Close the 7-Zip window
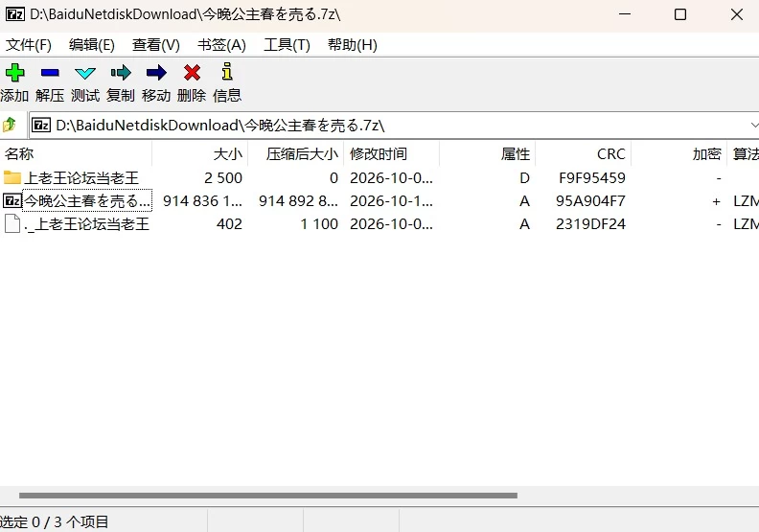The image size is (759, 532). point(737,14)
